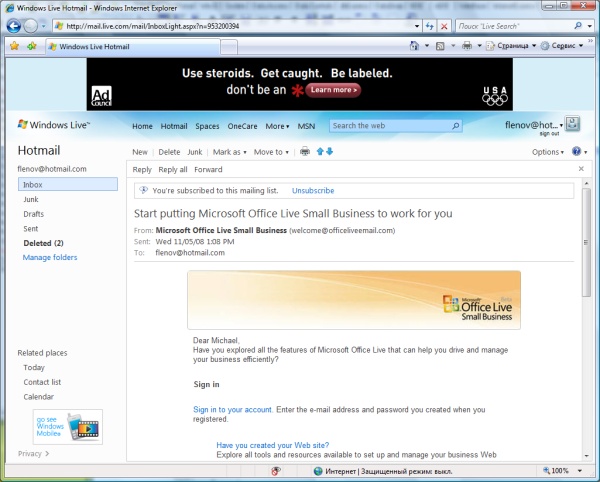Open the Inbox folder
The height and width of the screenshot is (482, 600).
pyautogui.click(x=68, y=184)
